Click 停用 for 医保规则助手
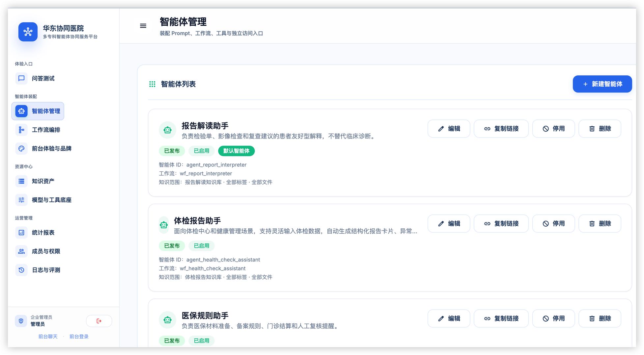This screenshot has height=355, width=644. 553,318
